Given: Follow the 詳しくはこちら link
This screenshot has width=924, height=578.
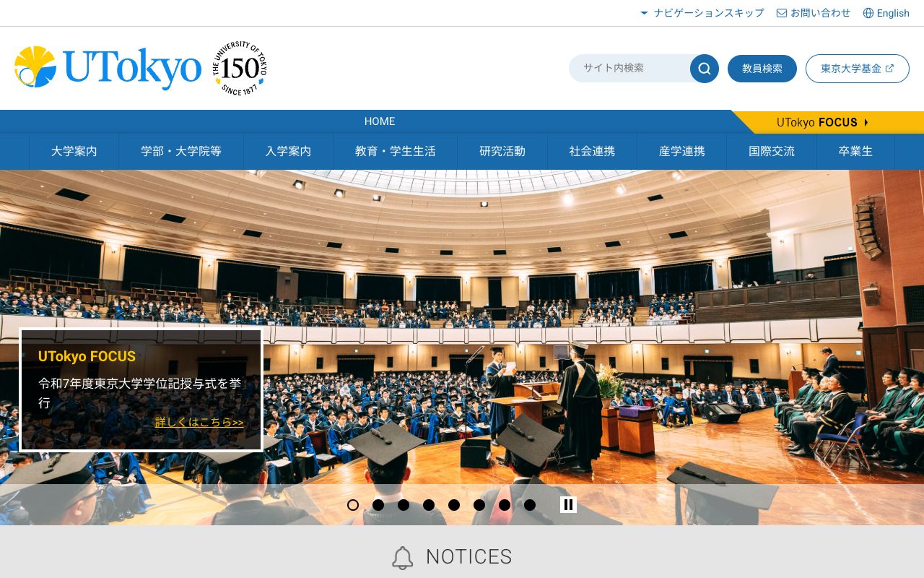Looking at the screenshot, I should point(199,422).
